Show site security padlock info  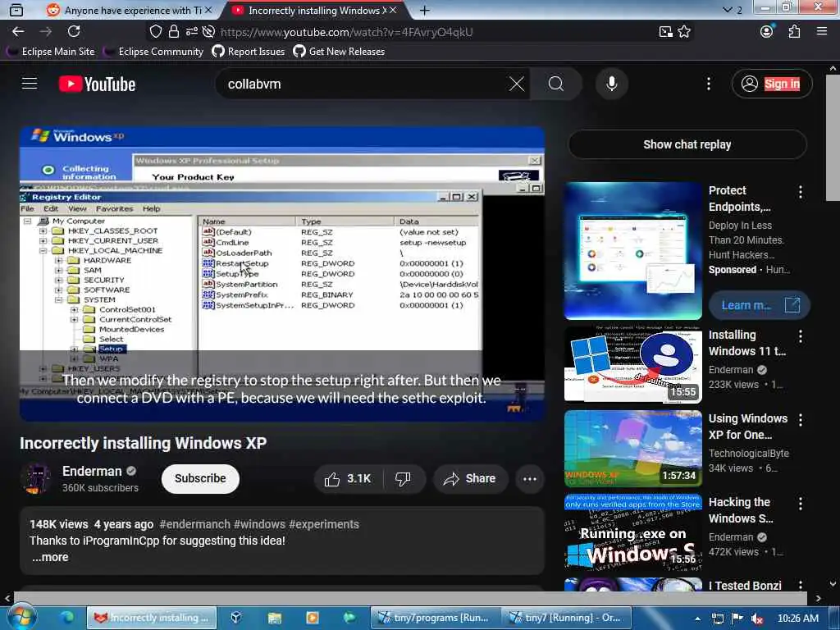pos(173,32)
